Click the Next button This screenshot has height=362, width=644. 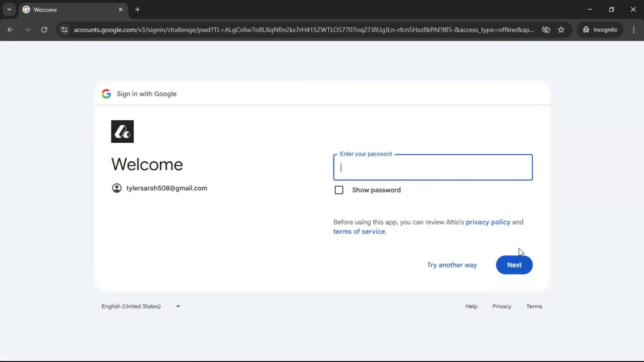click(514, 265)
